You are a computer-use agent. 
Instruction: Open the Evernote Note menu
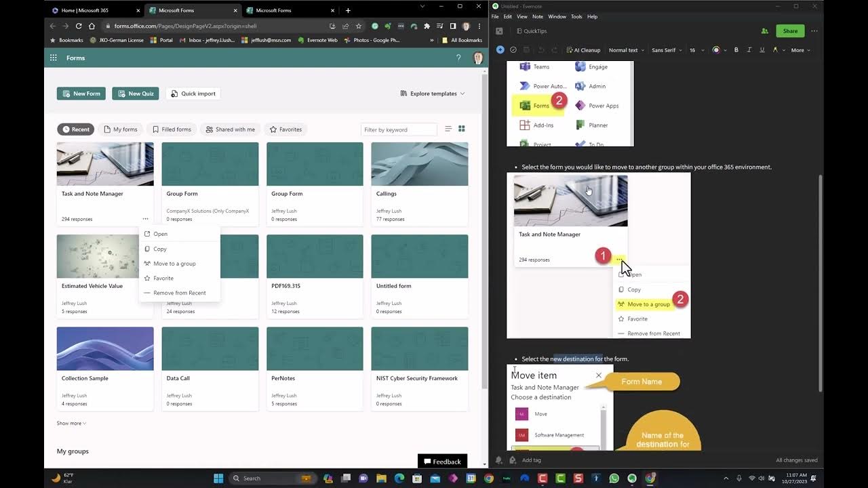coord(538,16)
